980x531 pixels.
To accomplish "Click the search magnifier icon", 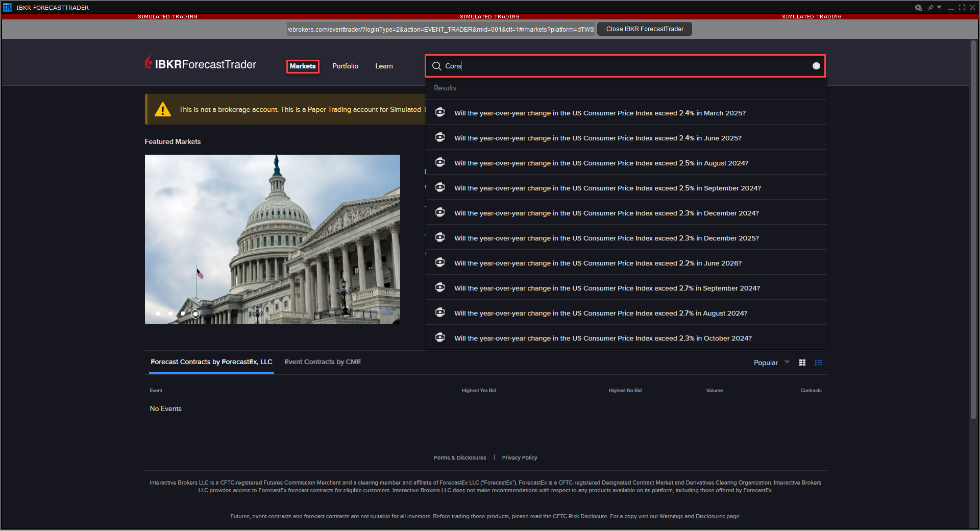I will [437, 66].
